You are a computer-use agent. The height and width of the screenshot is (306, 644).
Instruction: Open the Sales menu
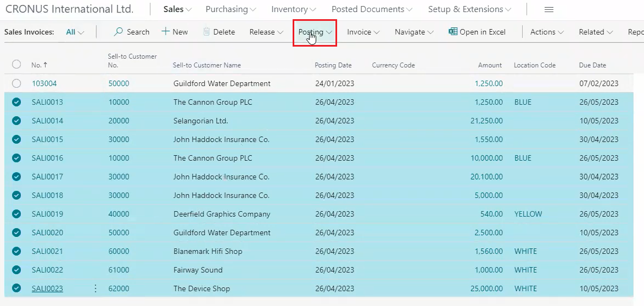coord(177,9)
